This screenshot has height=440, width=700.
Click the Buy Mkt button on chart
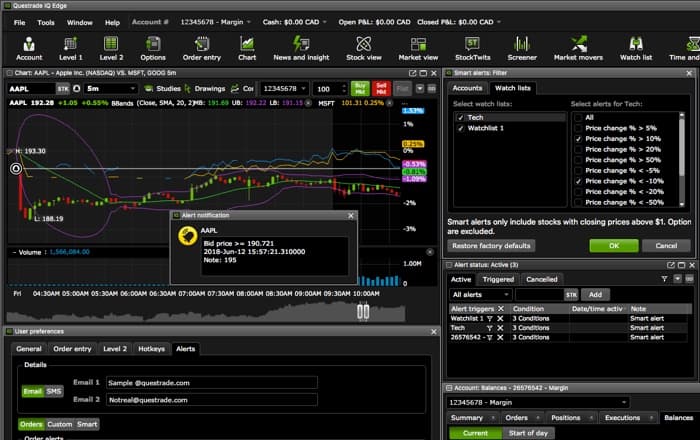pos(360,88)
